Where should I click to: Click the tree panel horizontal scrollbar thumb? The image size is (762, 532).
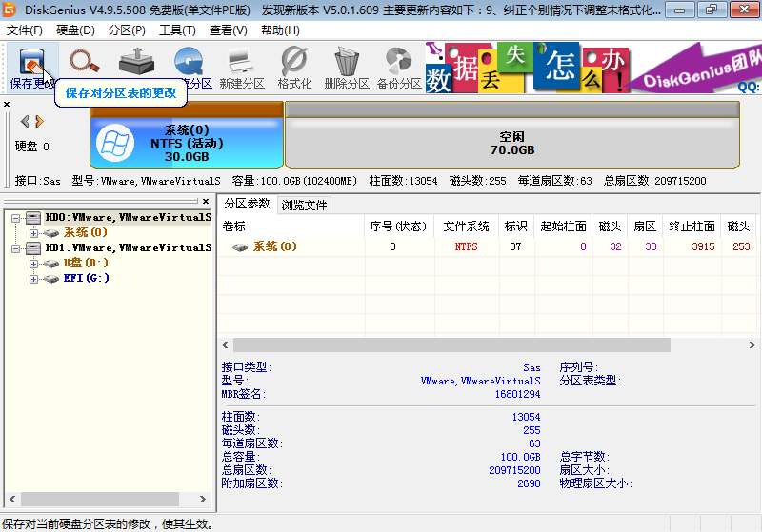tap(100, 499)
